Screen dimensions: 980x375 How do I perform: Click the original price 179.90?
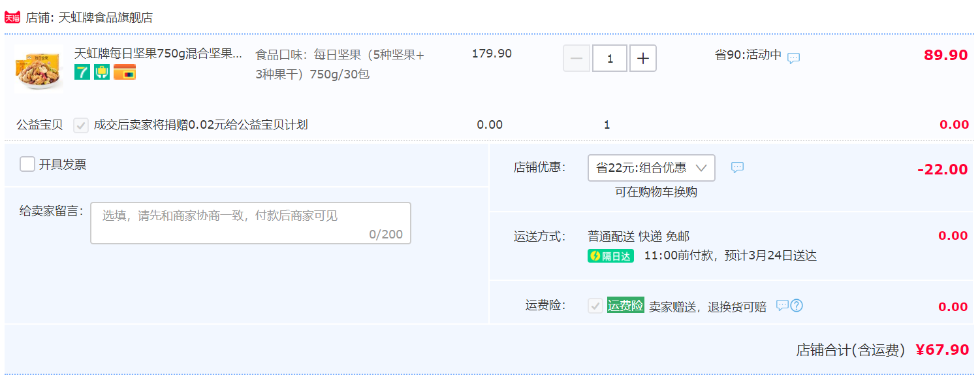[x=492, y=54]
